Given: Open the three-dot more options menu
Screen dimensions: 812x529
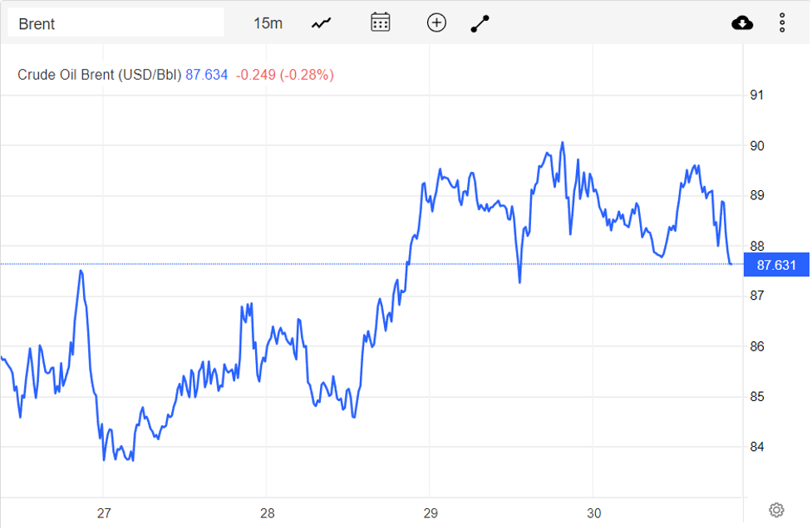Looking at the screenshot, I should [782, 22].
